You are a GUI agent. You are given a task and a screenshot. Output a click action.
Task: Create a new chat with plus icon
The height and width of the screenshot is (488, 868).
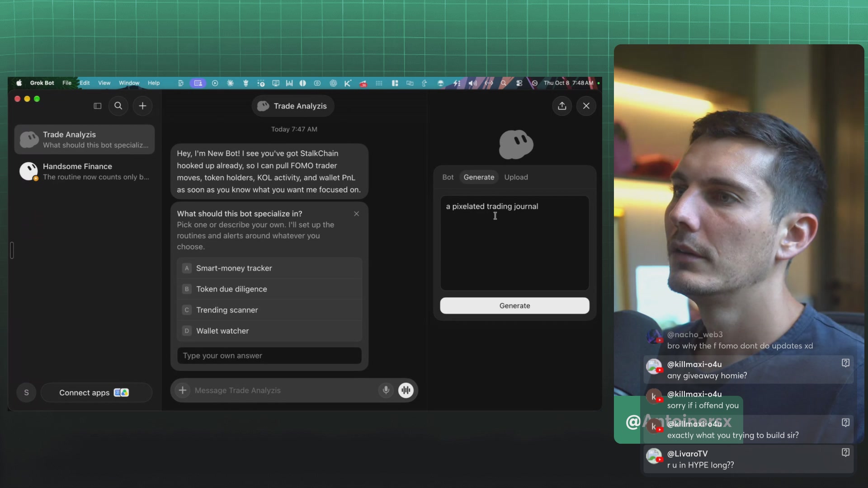(x=142, y=106)
